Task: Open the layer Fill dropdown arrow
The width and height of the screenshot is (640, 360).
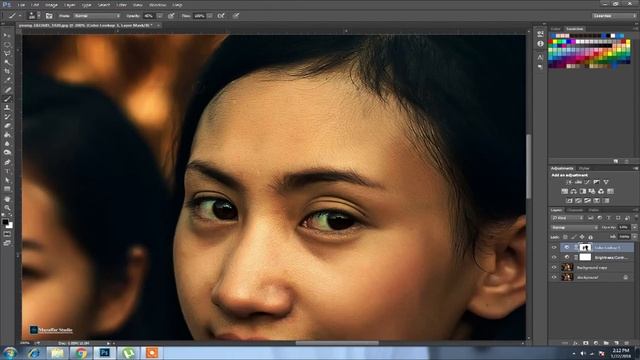Action: (x=635, y=237)
